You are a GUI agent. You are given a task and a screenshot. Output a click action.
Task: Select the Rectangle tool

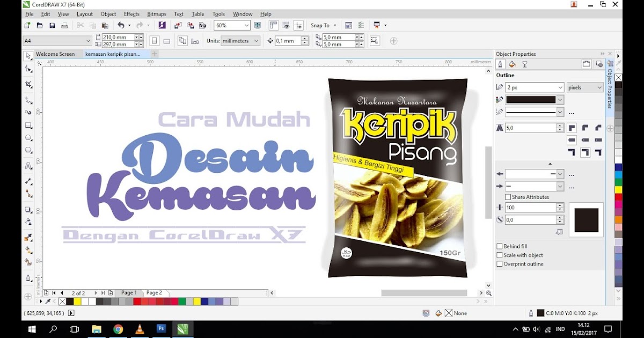28,126
